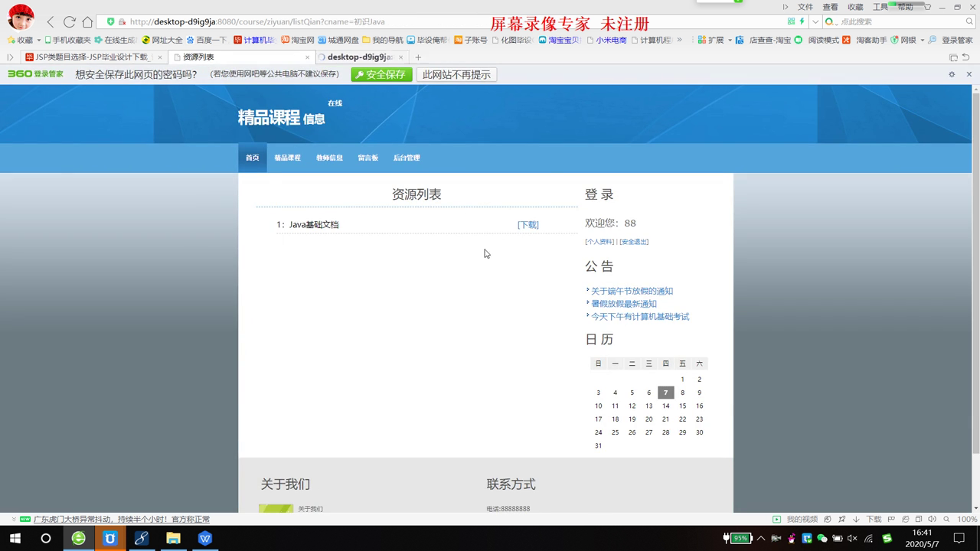The width and height of the screenshot is (980, 551).
Task: Click 此网站不再提示 button
Action: 456,74
